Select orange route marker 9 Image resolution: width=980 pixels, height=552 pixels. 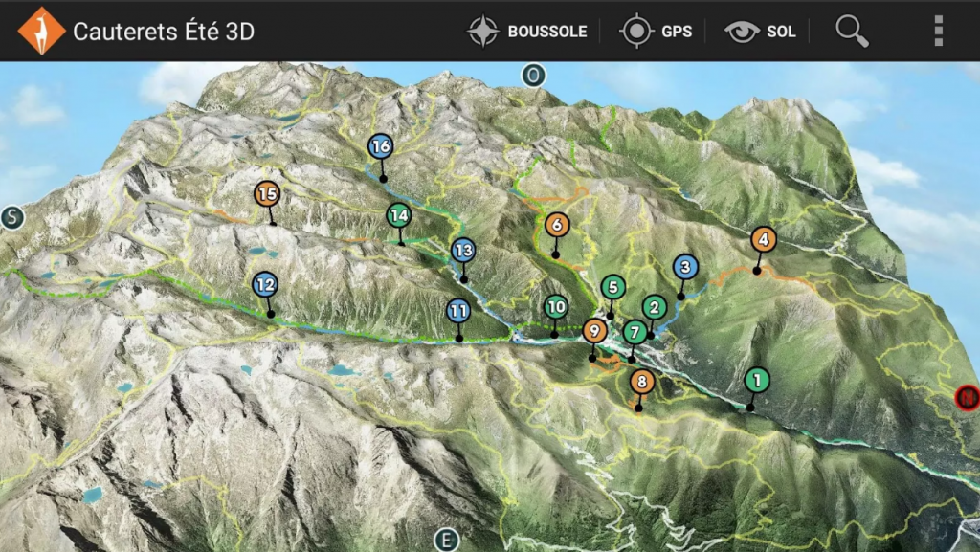tap(594, 331)
